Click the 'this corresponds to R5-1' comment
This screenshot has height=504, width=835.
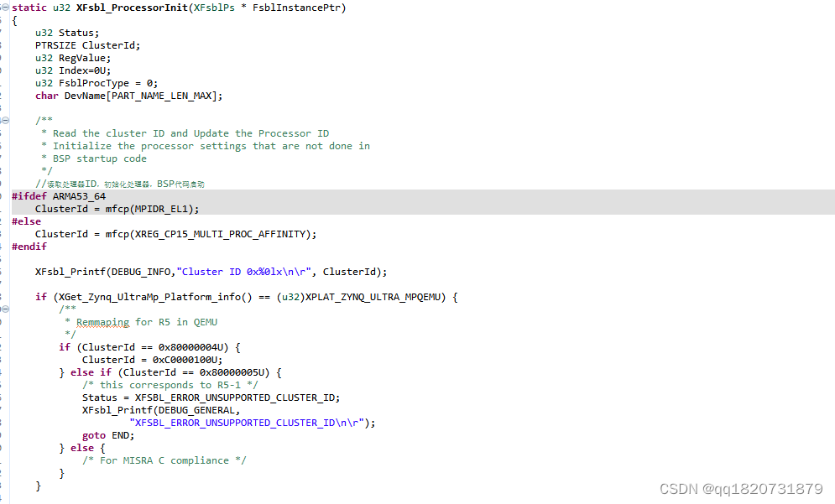click(170, 385)
